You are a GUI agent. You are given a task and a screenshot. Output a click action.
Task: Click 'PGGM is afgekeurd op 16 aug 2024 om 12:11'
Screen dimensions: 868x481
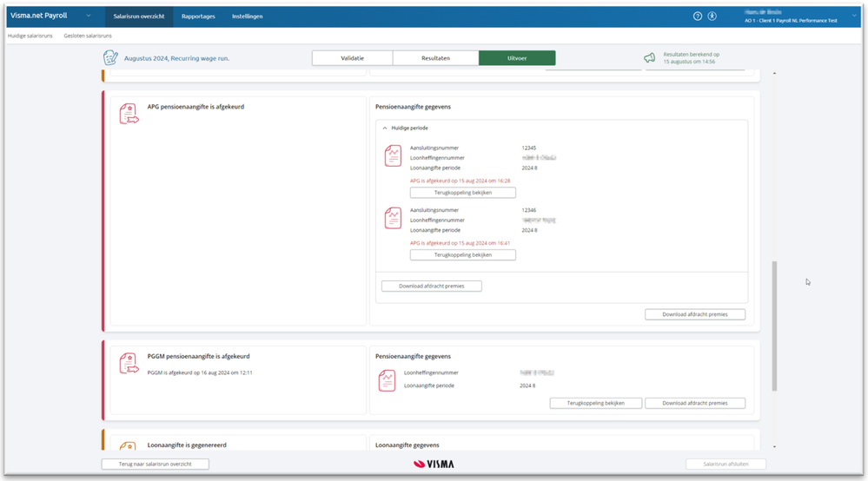(x=200, y=372)
